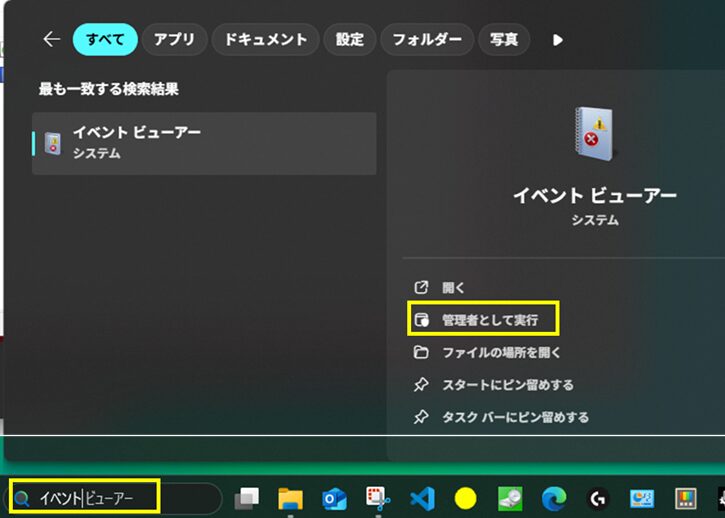The width and height of the screenshot is (725, 518).
Task: Choose 管理者として実行
Action: point(490,320)
